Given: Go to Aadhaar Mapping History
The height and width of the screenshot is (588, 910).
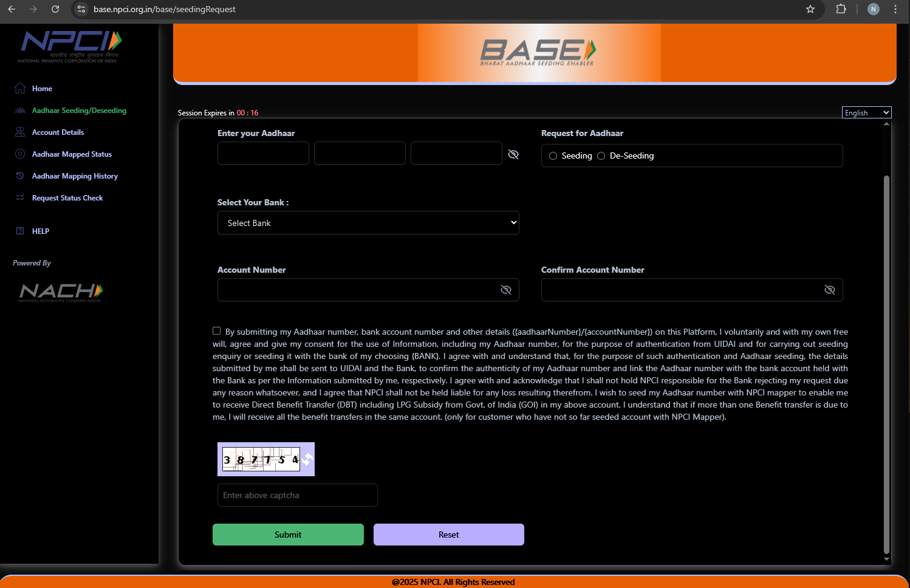Looking at the screenshot, I should [x=75, y=176].
